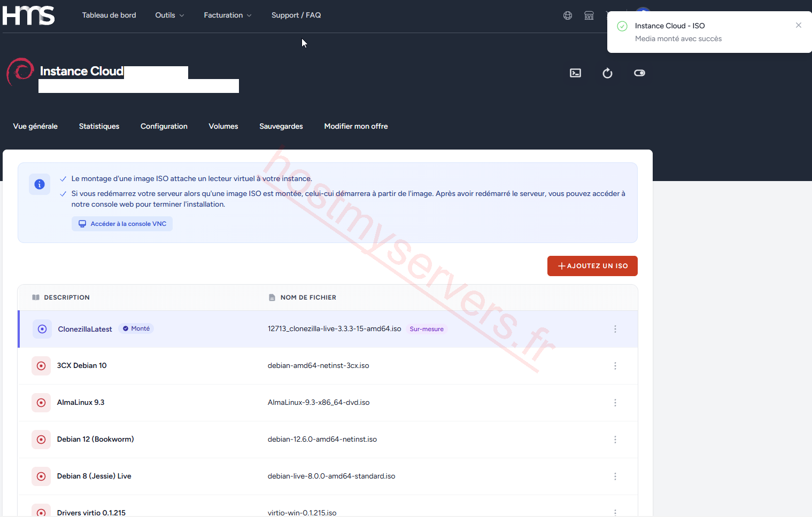Click the disc icon beside AlmaLinux 9.3
This screenshot has width=812, height=517.
coord(41,403)
